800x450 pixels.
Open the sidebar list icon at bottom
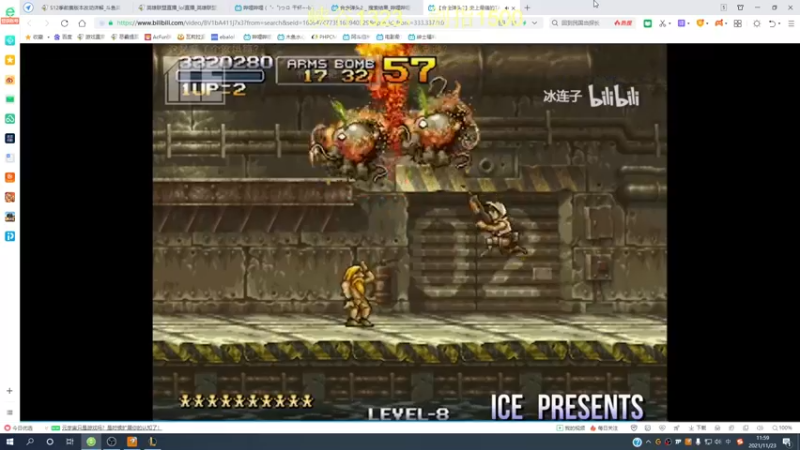coord(10,412)
